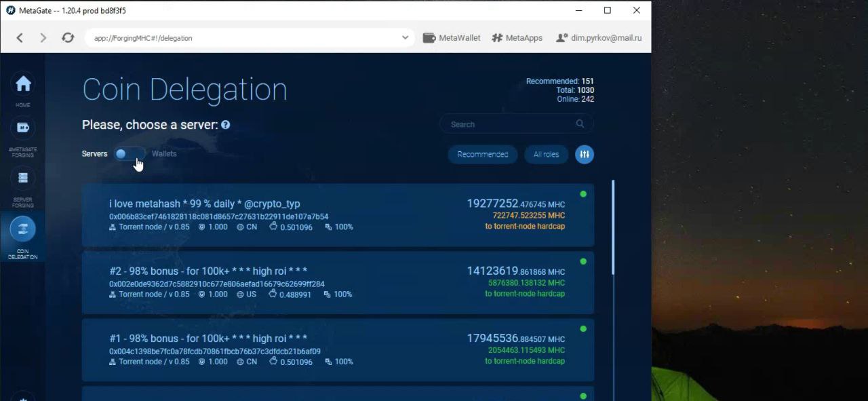This screenshot has width=868, height=401.
Task: Click the help question mark icon
Action: click(x=225, y=125)
